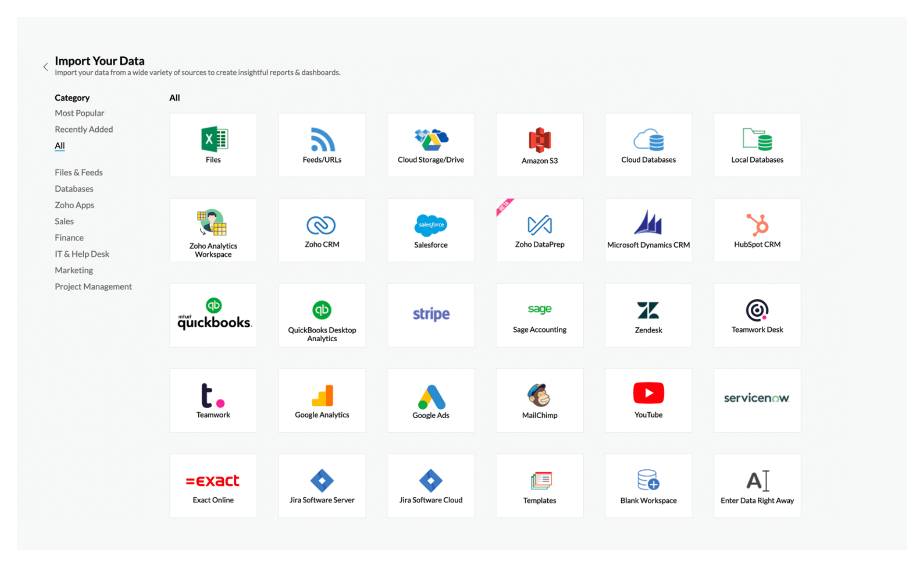924x567 pixels.
Task: Filter by IT & Help Desk category
Action: coord(82,254)
